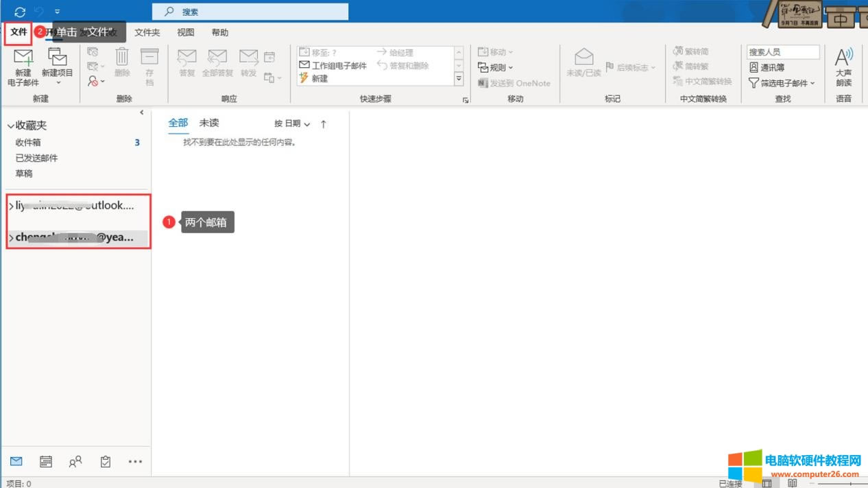Open the 文件 ribbon tab
Image resolution: width=868 pixels, height=488 pixels.
[19, 32]
